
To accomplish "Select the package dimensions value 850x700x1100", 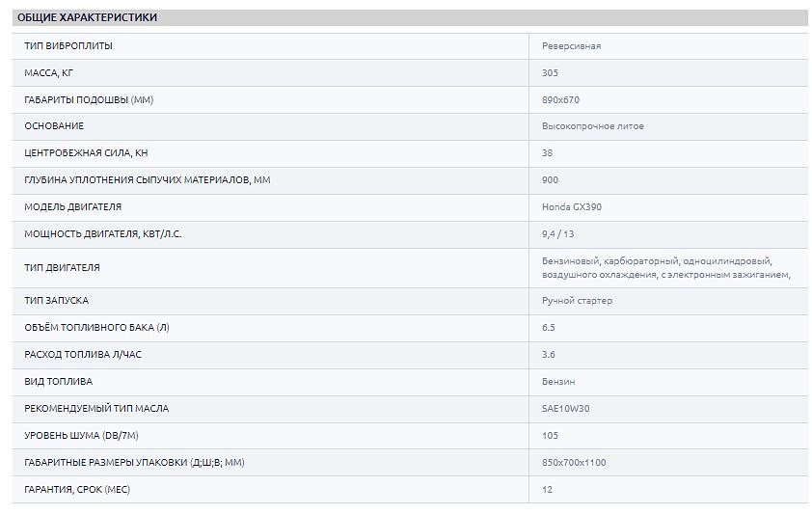I will (x=574, y=463).
